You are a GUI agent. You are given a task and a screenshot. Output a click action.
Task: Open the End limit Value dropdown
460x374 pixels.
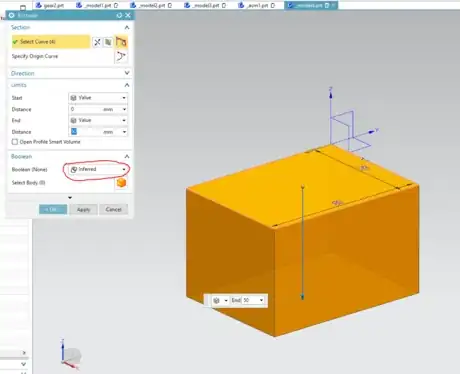(x=98, y=120)
